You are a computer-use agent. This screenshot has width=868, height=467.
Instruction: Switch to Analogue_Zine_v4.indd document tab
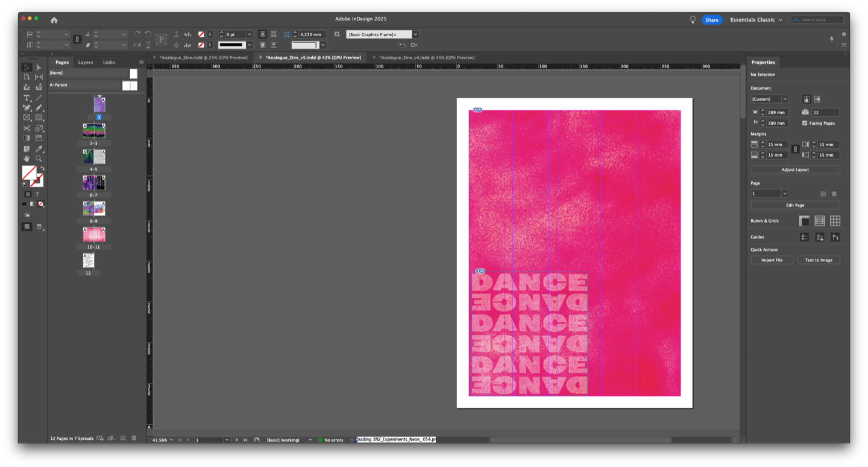pyautogui.click(x=427, y=57)
